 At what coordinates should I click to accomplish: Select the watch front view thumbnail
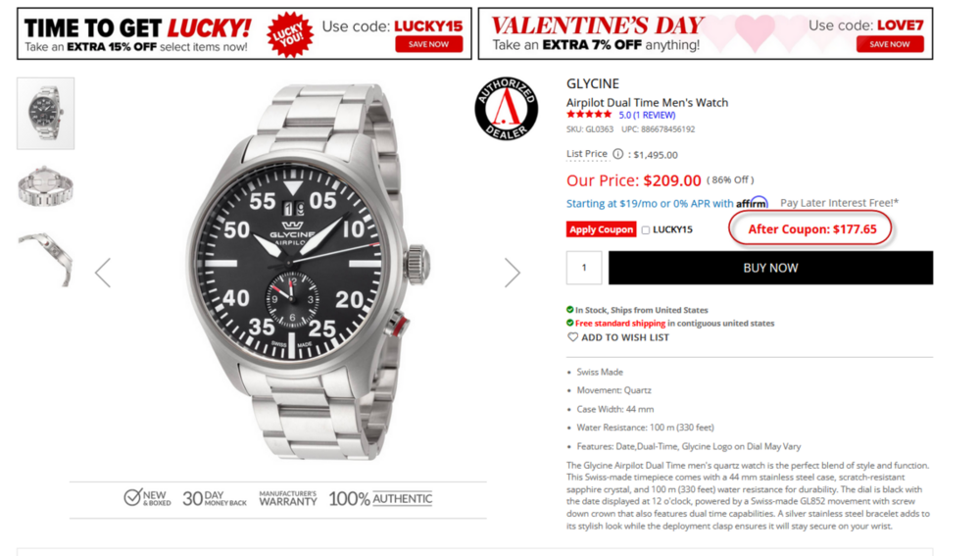click(46, 113)
